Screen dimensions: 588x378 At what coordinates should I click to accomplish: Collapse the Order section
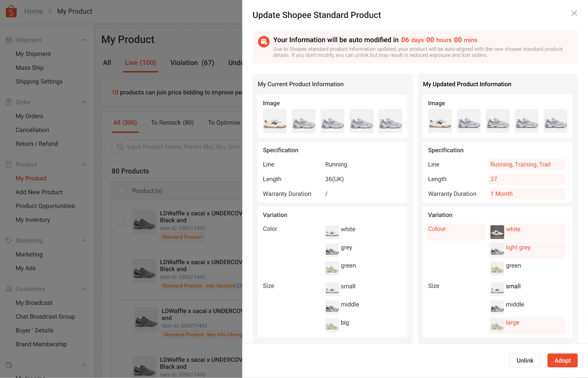pos(84,102)
